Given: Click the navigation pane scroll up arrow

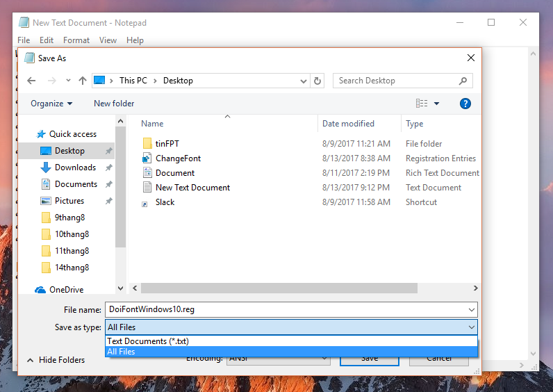Looking at the screenshot, I should pyautogui.click(x=121, y=122).
